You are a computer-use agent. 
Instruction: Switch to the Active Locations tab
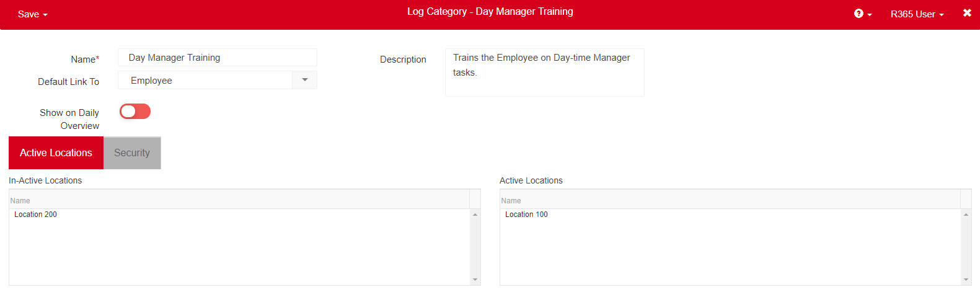pyautogui.click(x=56, y=153)
